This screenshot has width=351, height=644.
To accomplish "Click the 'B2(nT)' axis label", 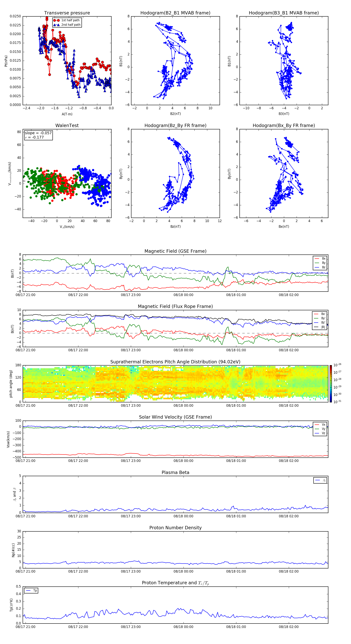I will click(175, 114).
